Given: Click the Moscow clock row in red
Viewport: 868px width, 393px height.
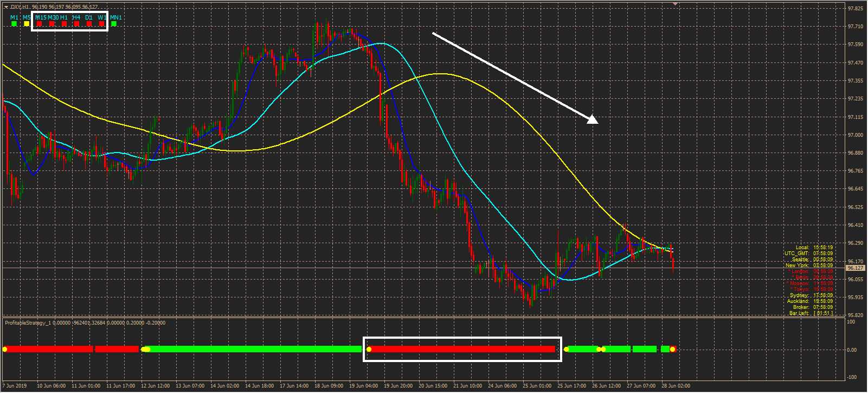Looking at the screenshot, I should pos(810,283).
